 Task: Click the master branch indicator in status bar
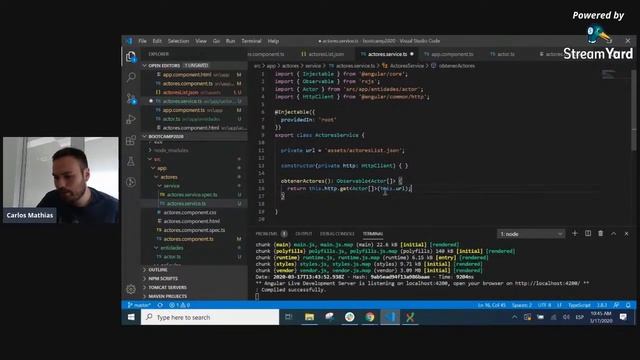(x=139, y=305)
